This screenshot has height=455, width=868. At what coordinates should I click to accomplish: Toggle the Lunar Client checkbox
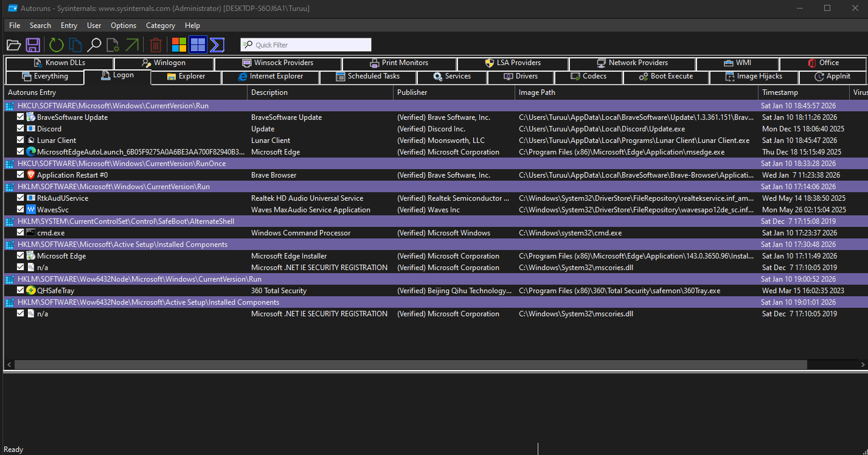pyautogui.click(x=21, y=141)
